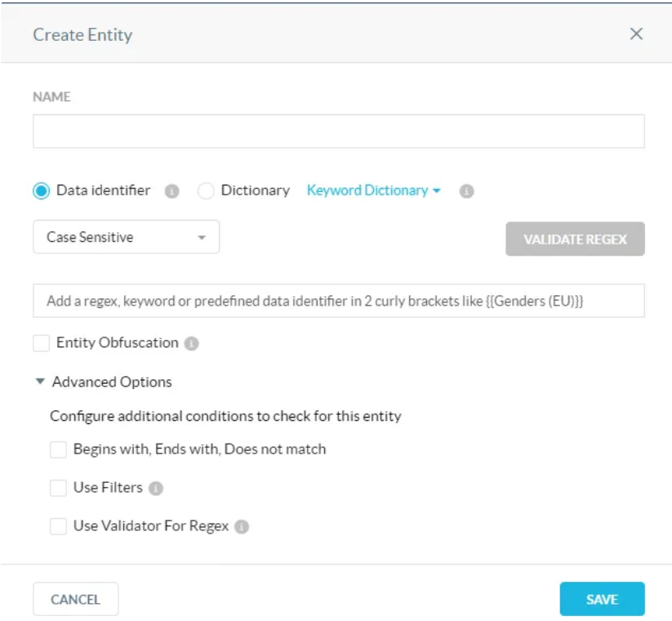Open the Keyword Dictionary dropdown
672x621 pixels.
click(374, 190)
